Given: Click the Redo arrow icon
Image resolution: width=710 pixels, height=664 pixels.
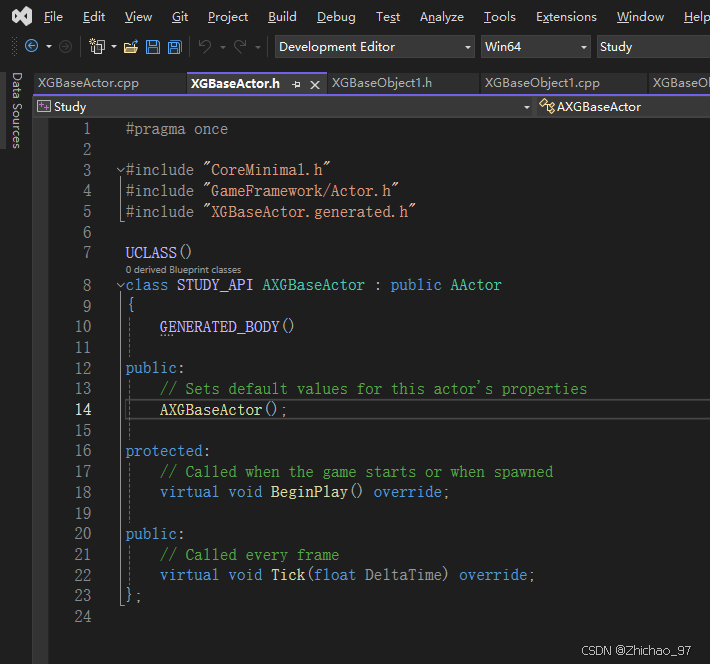Looking at the screenshot, I should point(240,47).
